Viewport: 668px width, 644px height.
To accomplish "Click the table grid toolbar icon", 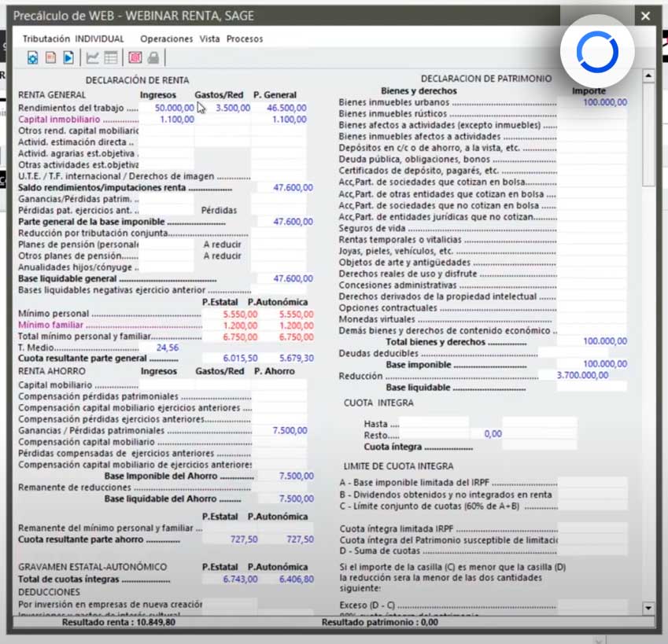I will point(111,57).
